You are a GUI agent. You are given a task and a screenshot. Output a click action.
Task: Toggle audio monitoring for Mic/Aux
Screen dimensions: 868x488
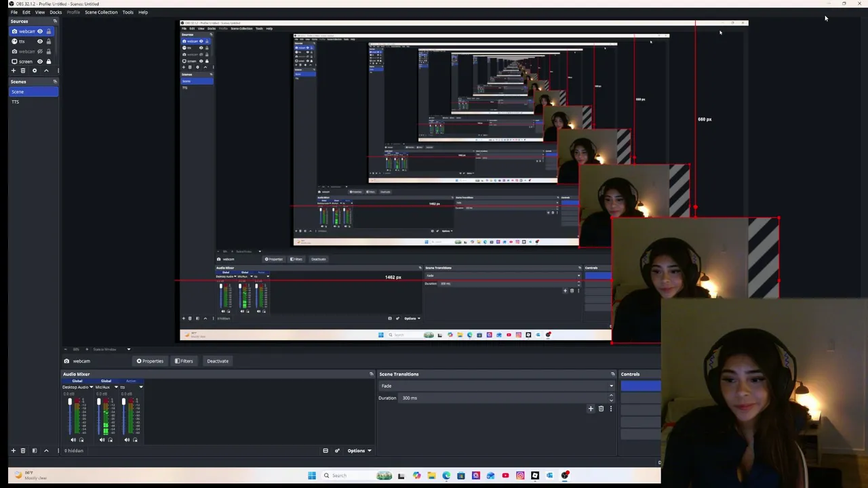pyautogui.click(x=110, y=440)
